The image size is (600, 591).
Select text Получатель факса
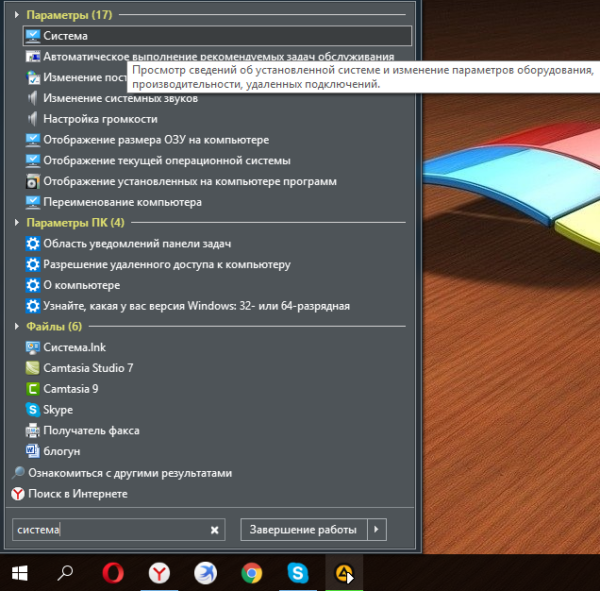point(91,431)
